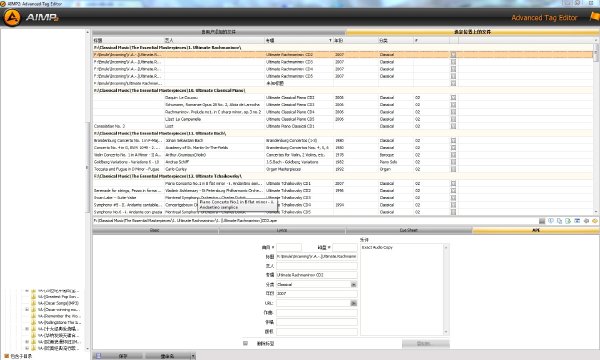
Task: Tick the checkbox on Goldberg Variations row
Action: click(x=453, y=162)
